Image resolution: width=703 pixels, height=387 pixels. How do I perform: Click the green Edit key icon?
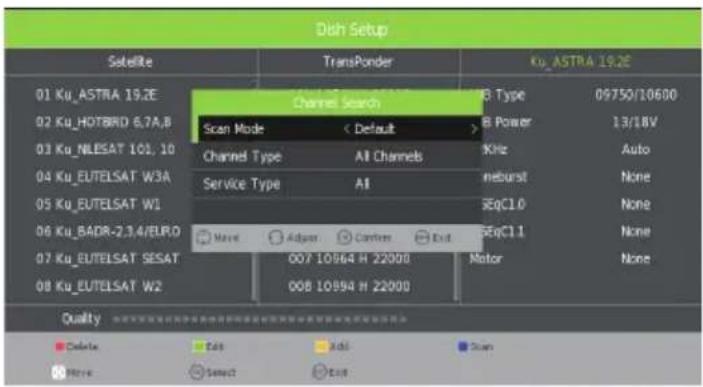(x=198, y=347)
